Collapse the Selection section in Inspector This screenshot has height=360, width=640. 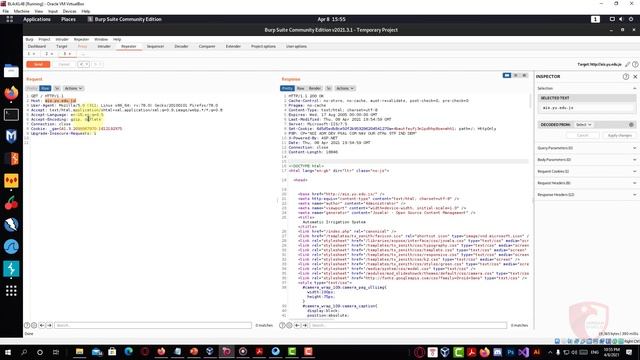(x=635, y=89)
